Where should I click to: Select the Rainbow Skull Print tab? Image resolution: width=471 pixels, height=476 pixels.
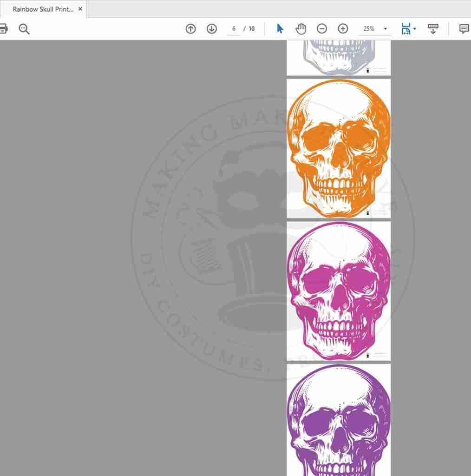pos(43,9)
